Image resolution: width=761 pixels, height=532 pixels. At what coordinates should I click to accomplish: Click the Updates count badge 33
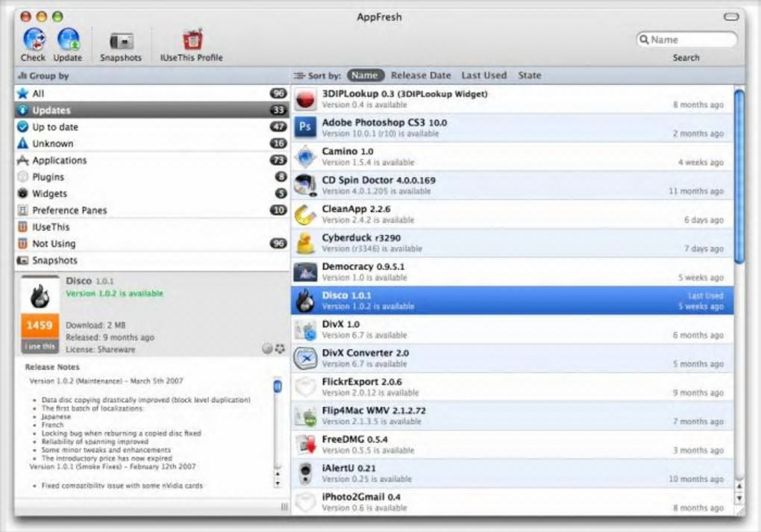coord(278,110)
